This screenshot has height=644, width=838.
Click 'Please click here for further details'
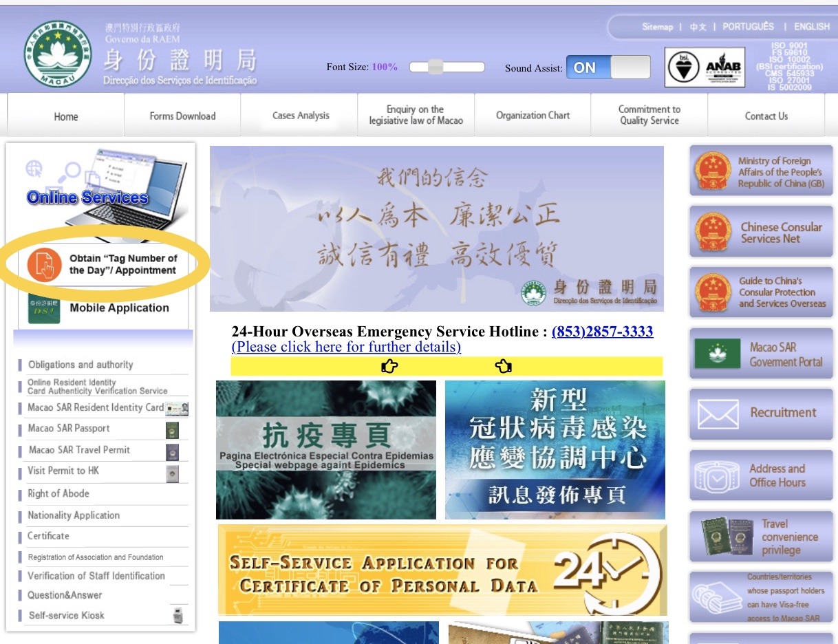click(x=346, y=347)
